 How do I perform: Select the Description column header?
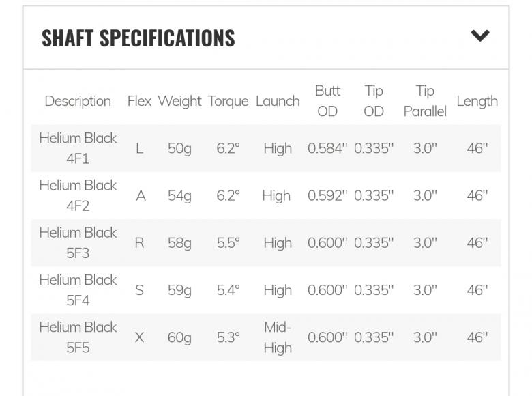click(78, 101)
